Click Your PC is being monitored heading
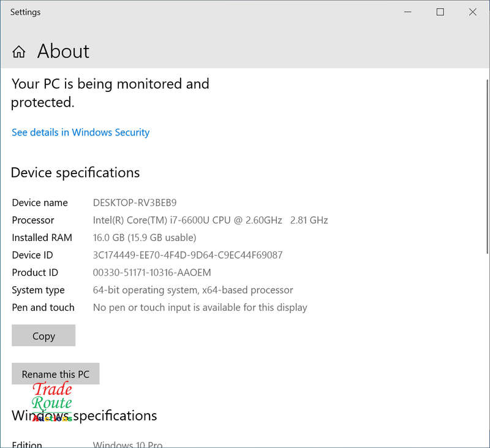This screenshot has height=448, width=490. click(110, 93)
